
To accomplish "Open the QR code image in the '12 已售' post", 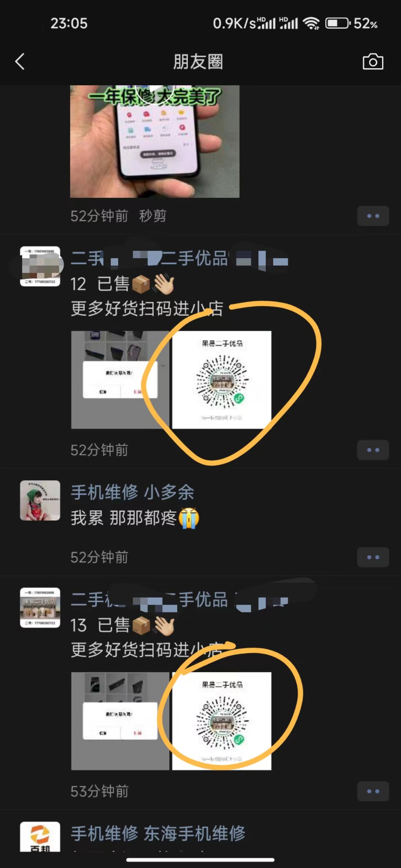I will [x=222, y=380].
